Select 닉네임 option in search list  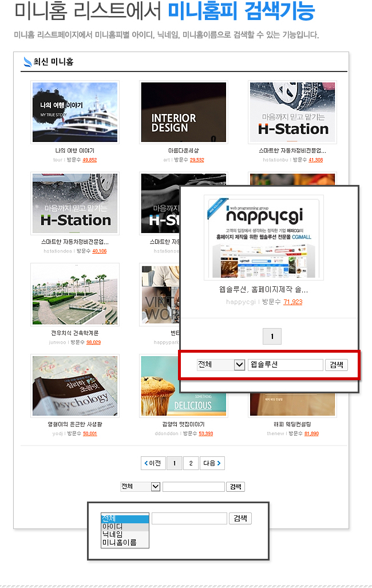point(125,535)
